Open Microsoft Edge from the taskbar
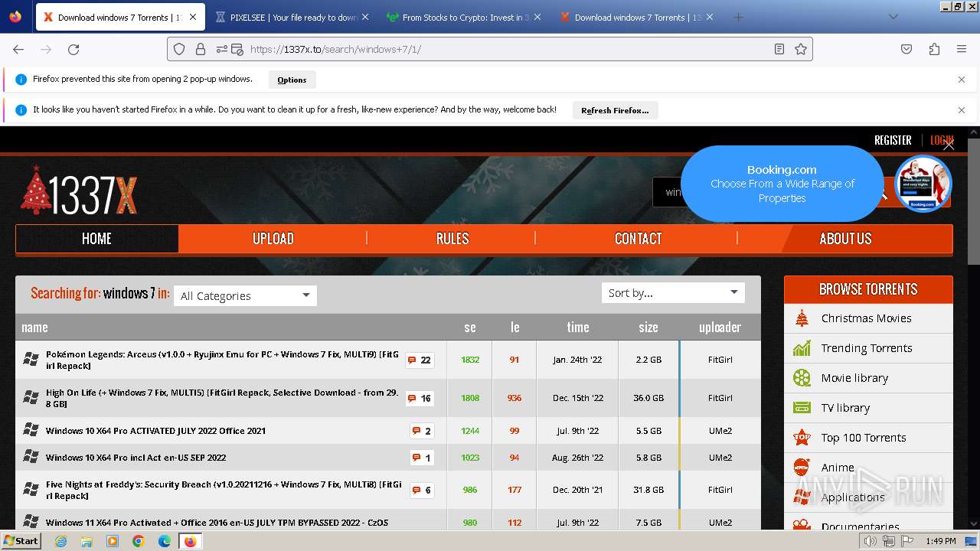980x551 pixels. click(x=165, y=541)
